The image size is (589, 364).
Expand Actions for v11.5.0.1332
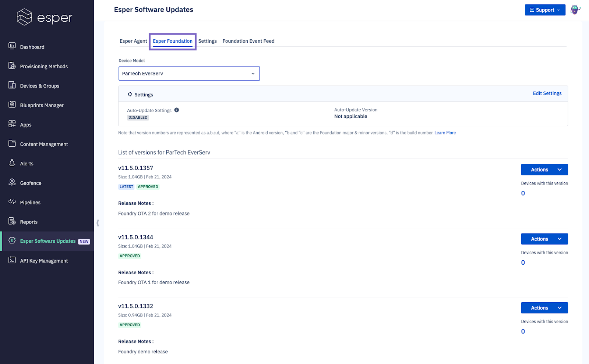click(x=544, y=308)
